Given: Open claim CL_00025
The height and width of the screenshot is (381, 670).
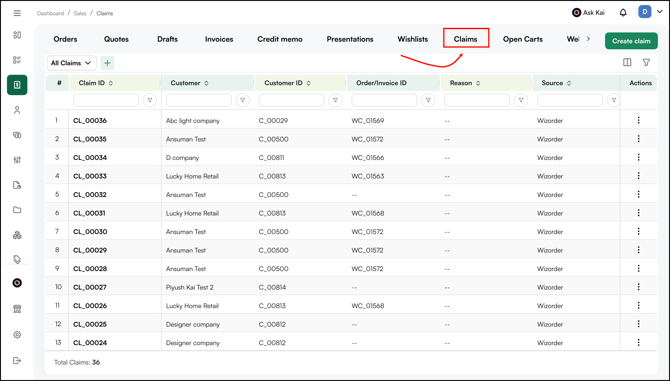Looking at the screenshot, I should click(90, 324).
